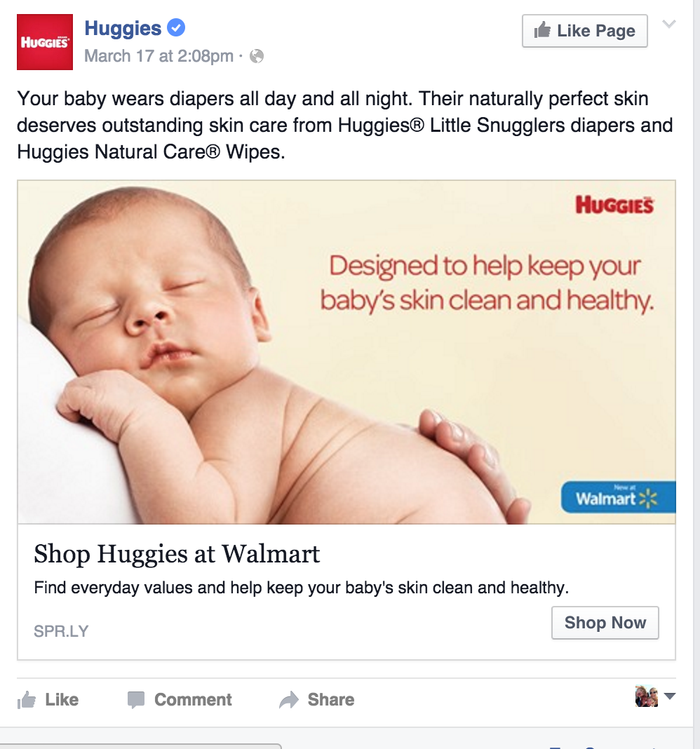Expand the post-as identity dropdown arrow
This screenshot has height=749, width=700.
tap(670, 696)
